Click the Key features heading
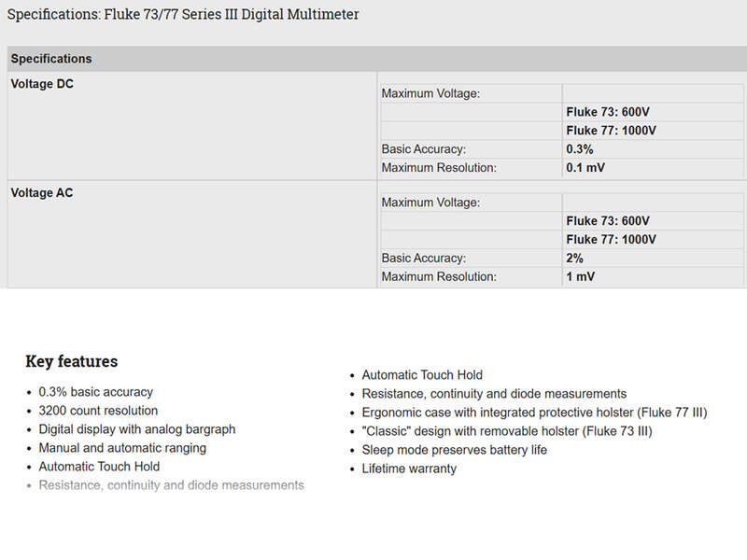Viewport: 747px width, 560px height. pos(72,361)
